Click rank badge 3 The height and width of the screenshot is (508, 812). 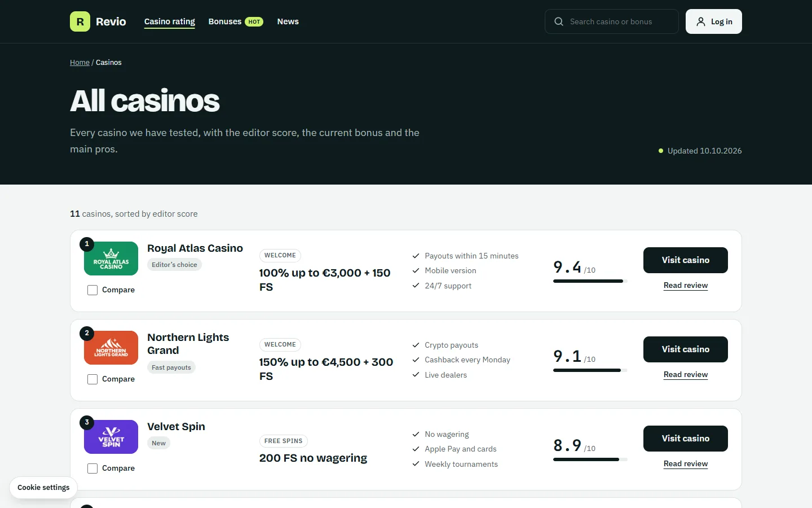point(87,422)
